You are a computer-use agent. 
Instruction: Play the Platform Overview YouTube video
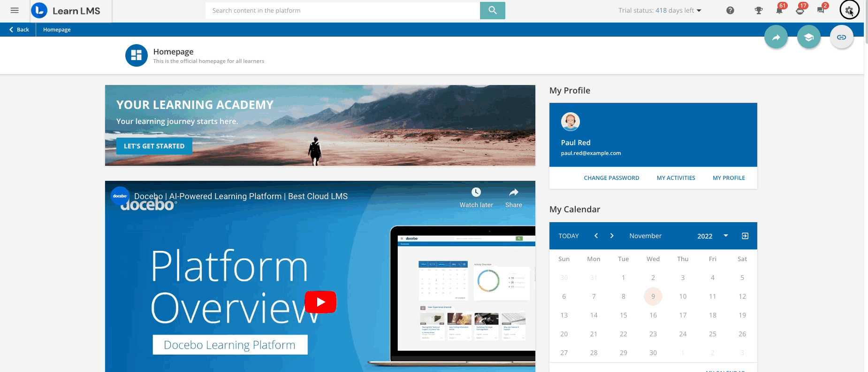coord(320,302)
